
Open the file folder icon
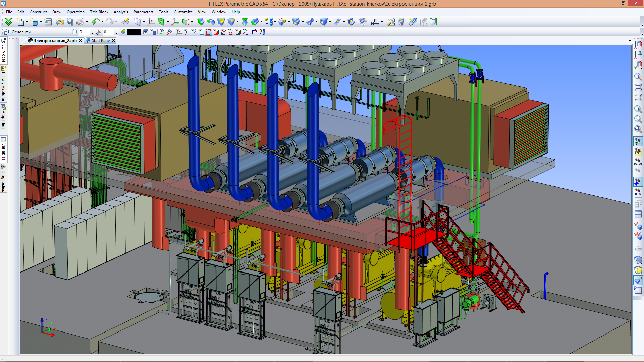click(x=60, y=22)
